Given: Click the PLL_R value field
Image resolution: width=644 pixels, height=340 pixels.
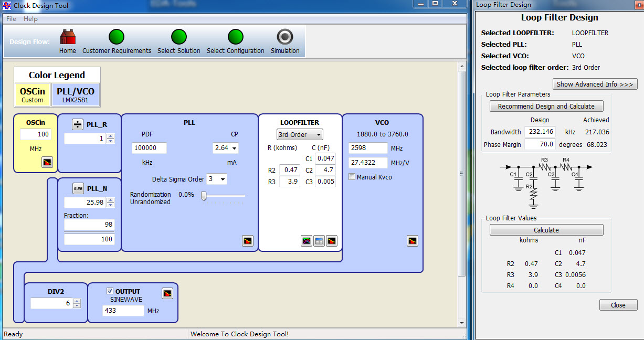Looking at the screenshot, I should (x=85, y=139).
